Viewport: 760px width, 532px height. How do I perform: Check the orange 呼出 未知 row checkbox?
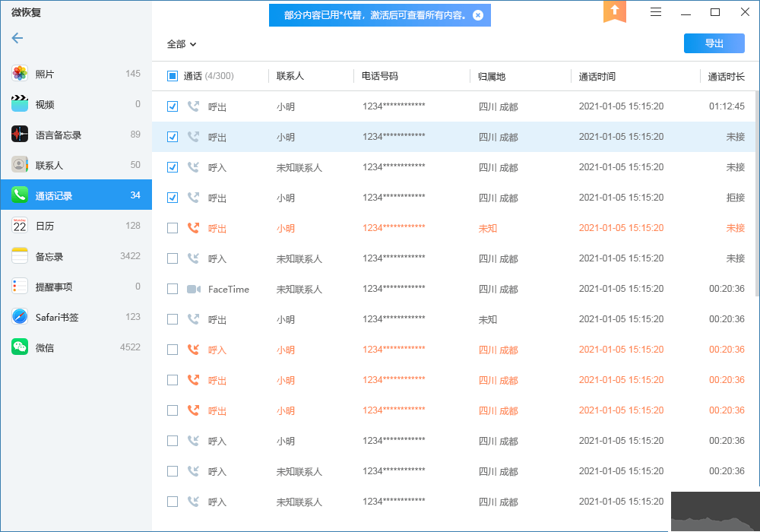[x=173, y=228]
